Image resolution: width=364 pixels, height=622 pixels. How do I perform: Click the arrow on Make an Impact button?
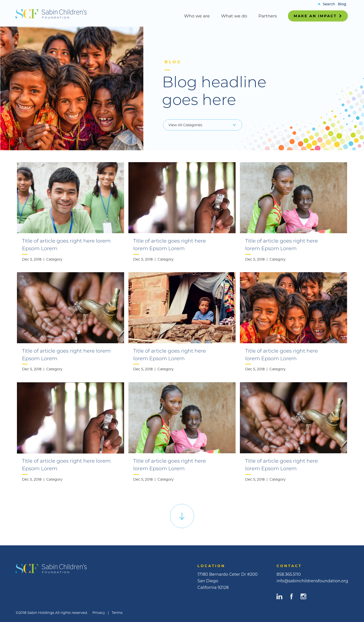[x=340, y=16]
